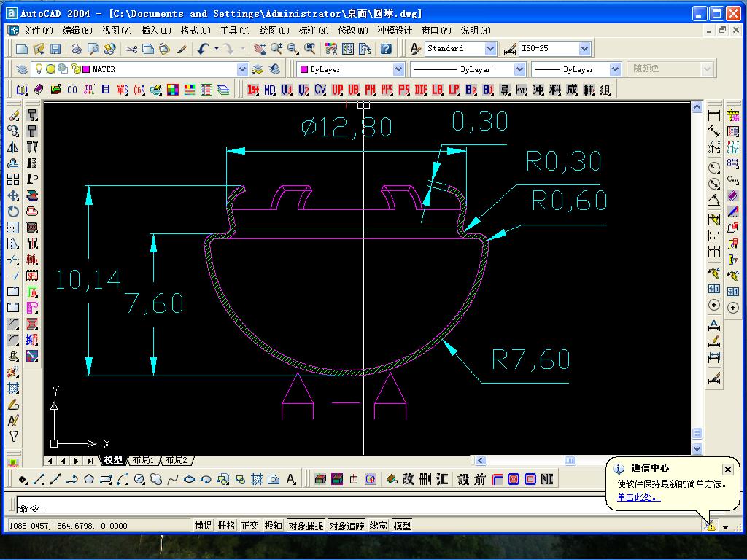Switch to the 布局2 layout tab
This screenshot has height=560, width=747.
point(177,460)
